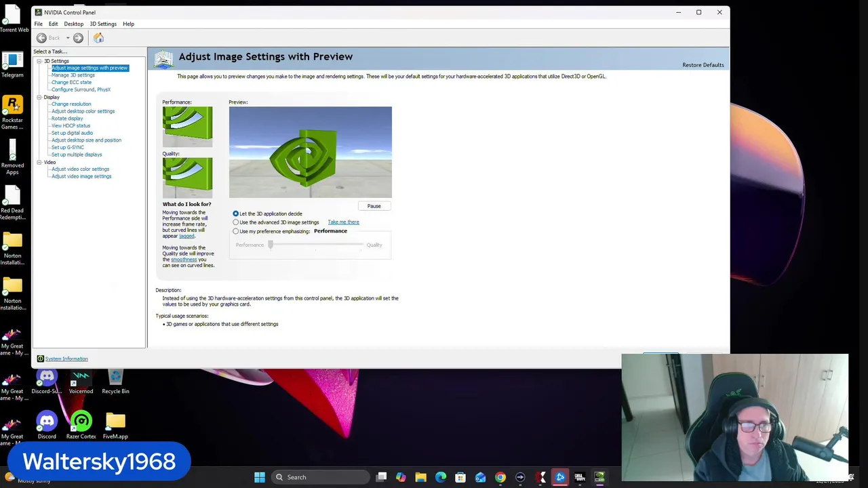Open Voicemod desktop shortcut
The width and height of the screenshot is (868, 488).
tap(81, 382)
